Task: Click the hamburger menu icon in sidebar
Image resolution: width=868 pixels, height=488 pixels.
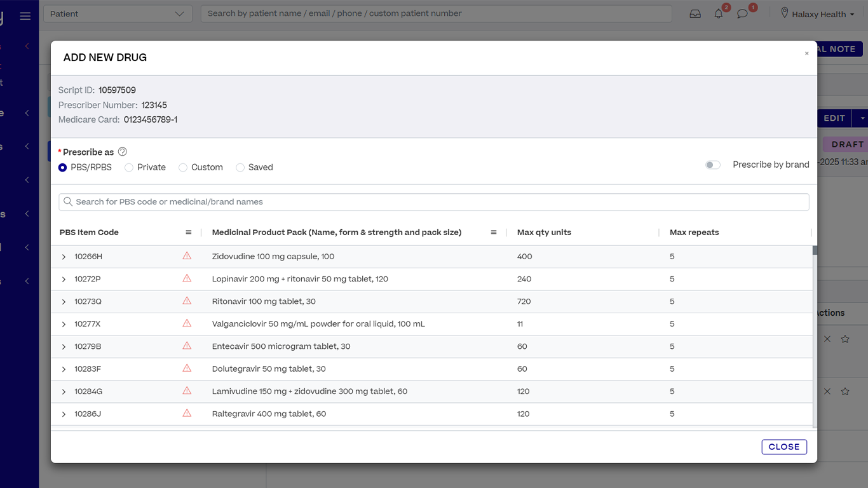Action: (25, 16)
